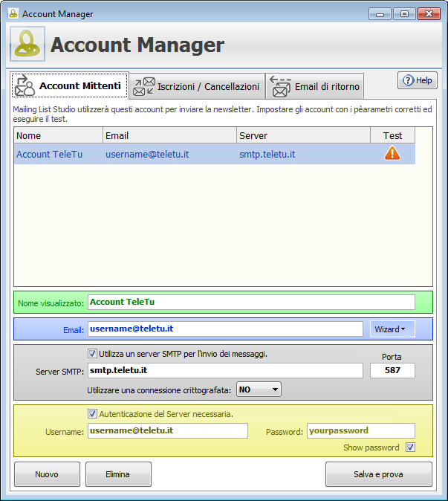
Task: Click the Email di ritorno envelope icon
Action: click(x=280, y=87)
